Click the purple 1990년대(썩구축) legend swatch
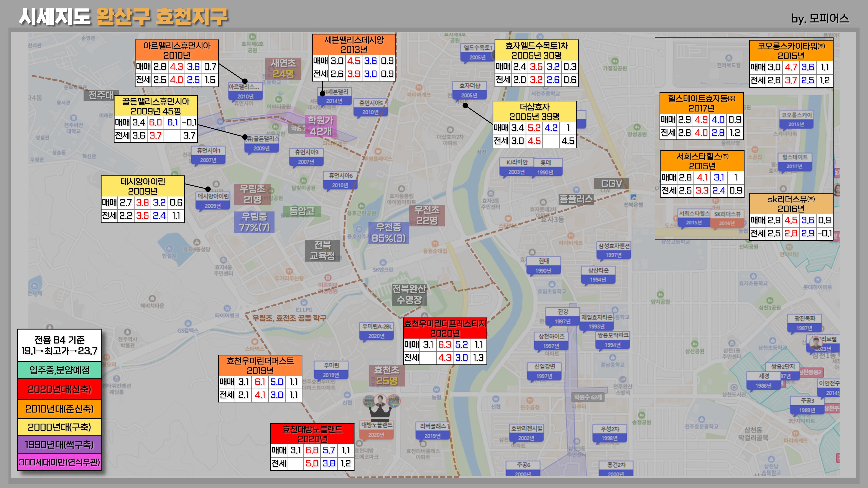 pos(59,445)
